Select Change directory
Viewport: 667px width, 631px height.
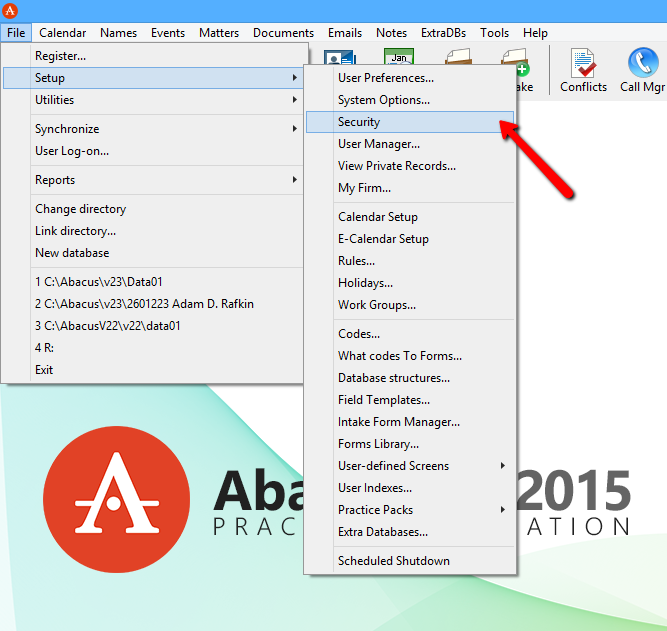coord(153,208)
